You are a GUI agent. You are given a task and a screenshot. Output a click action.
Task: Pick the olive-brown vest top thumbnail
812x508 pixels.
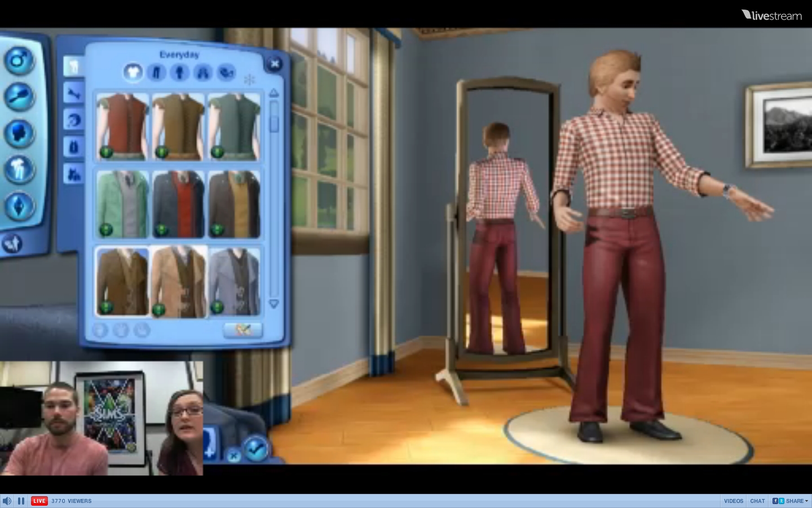pos(178,126)
